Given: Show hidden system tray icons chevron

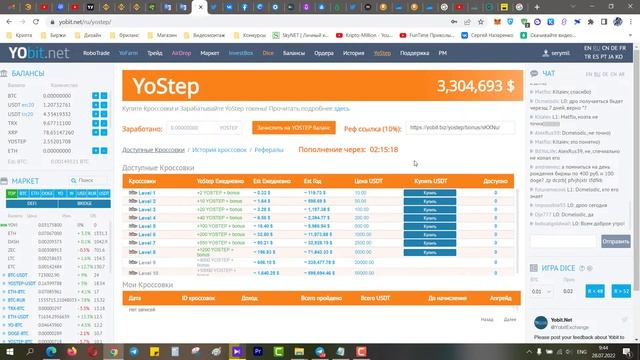Looking at the screenshot, I should [x=529, y=351].
